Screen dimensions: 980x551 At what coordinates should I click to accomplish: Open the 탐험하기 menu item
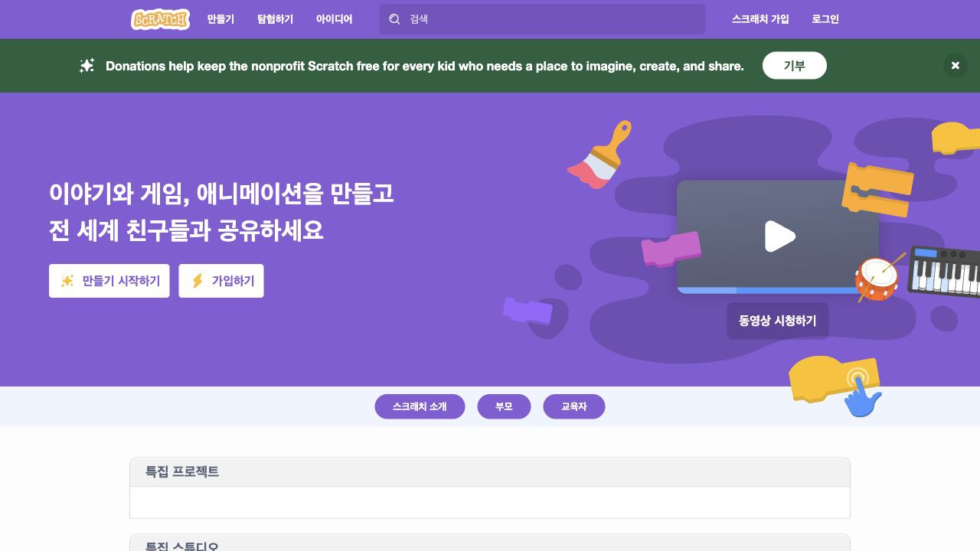click(x=275, y=19)
